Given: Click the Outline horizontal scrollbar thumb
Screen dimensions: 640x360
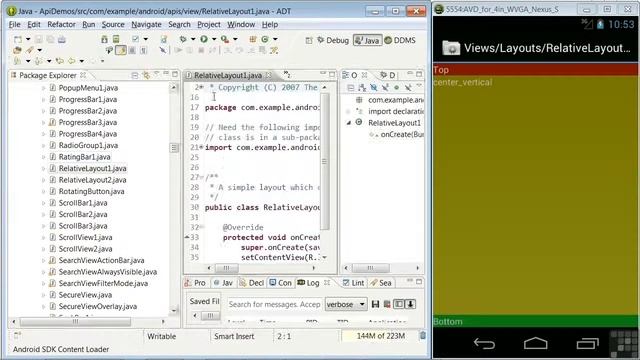Looking at the screenshot, I should 371,268.
